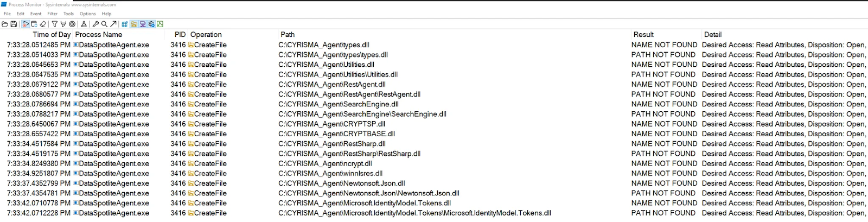
Task: Toggle event capture on the toolbar
Action: 25,24
